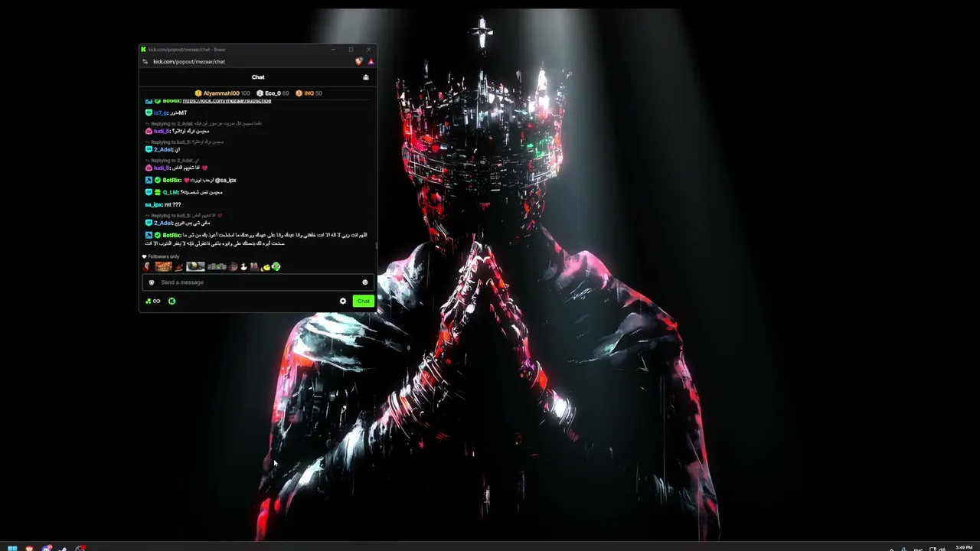Insert the red running figure emote
Viewport: 980px width, 551px height.
178,266
